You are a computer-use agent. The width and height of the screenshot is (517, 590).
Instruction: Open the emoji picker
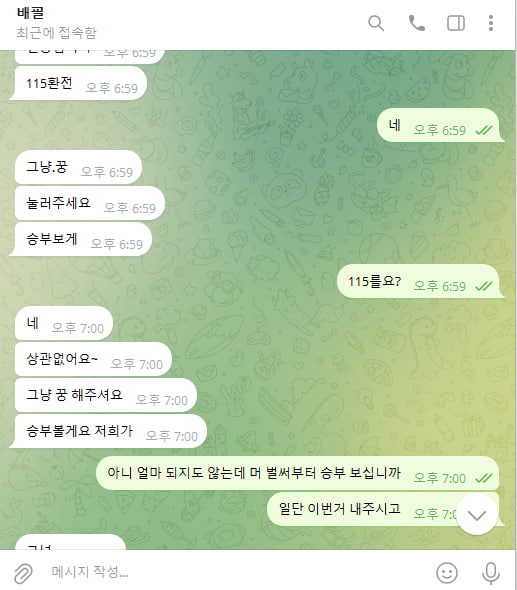coord(447,573)
